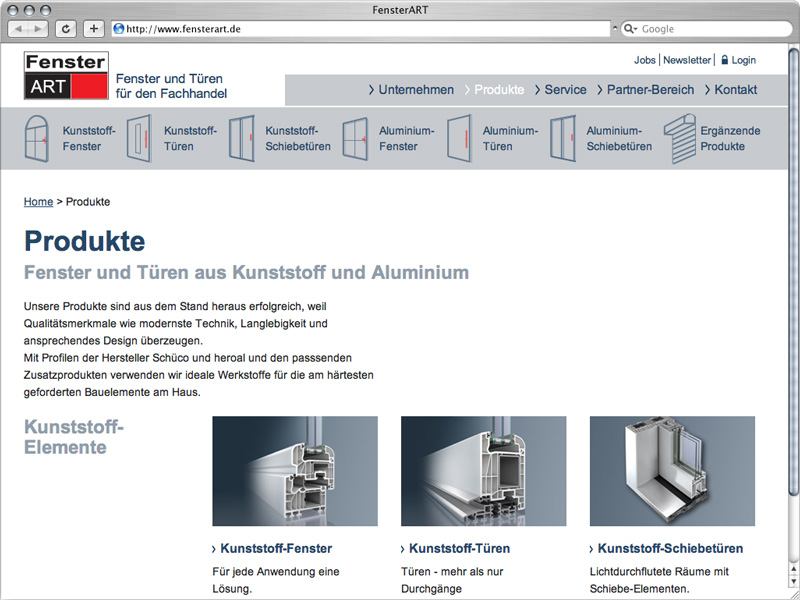The height and width of the screenshot is (600, 800).
Task: Click the vertical scrollbar thumb
Action: point(794,270)
